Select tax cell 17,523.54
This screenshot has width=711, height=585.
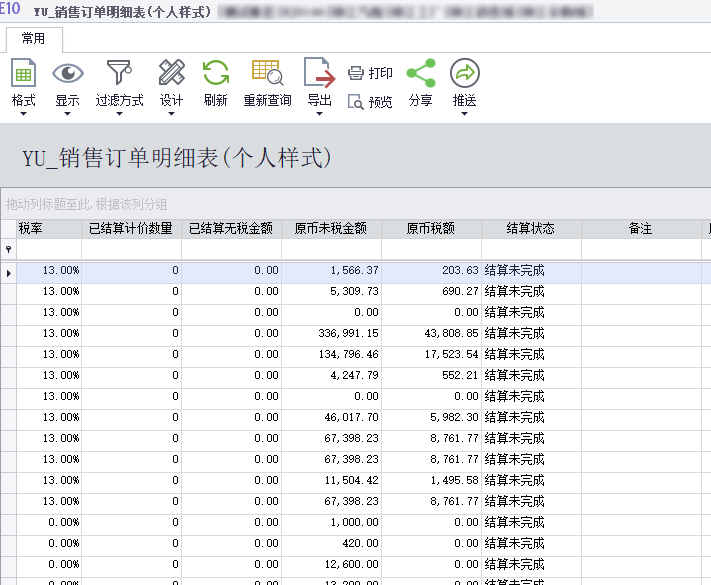pos(432,355)
